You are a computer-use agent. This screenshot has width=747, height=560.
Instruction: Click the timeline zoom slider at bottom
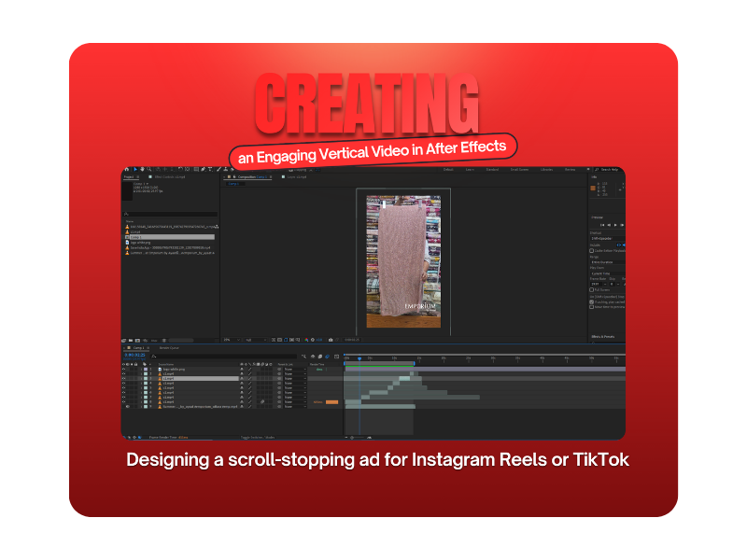[x=359, y=437]
